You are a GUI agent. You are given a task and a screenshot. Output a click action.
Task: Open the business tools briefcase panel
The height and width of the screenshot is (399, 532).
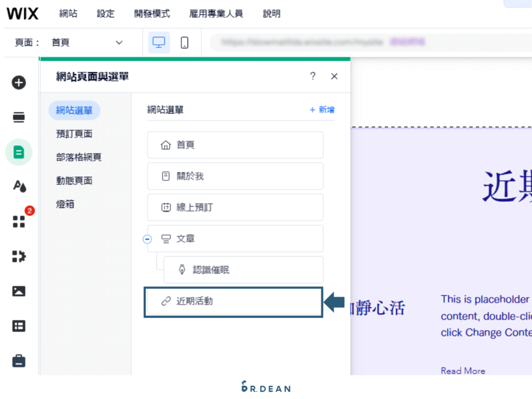tap(19, 361)
